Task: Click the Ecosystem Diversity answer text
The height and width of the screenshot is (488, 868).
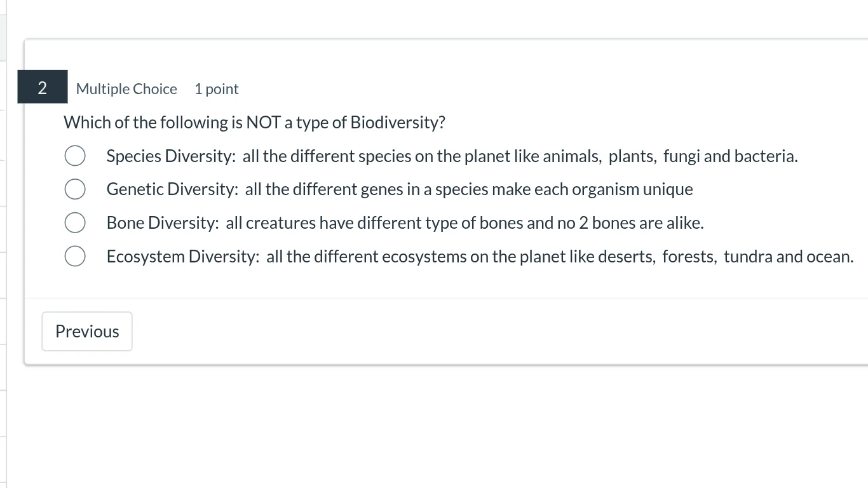Action: click(x=480, y=256)
